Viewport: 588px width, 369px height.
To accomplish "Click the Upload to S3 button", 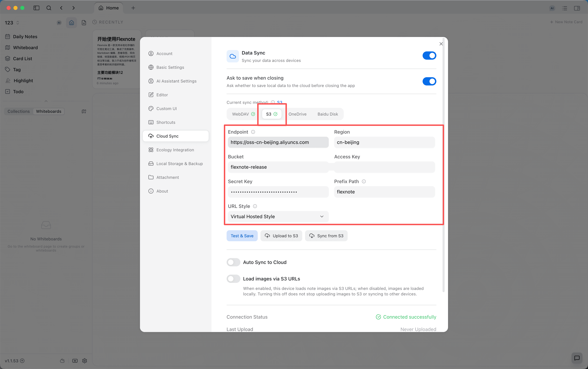I will (x=281, y=236).
